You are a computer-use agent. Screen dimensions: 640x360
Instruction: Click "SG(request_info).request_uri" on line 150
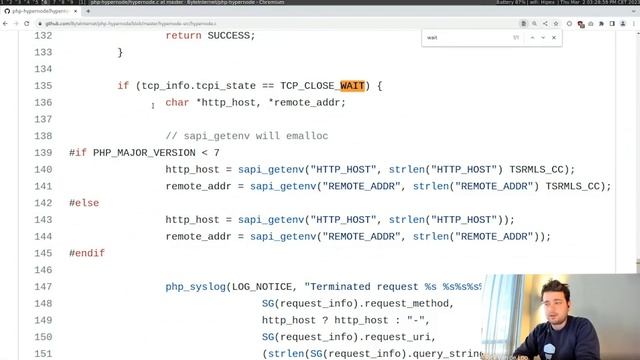[x=346, y=337]
